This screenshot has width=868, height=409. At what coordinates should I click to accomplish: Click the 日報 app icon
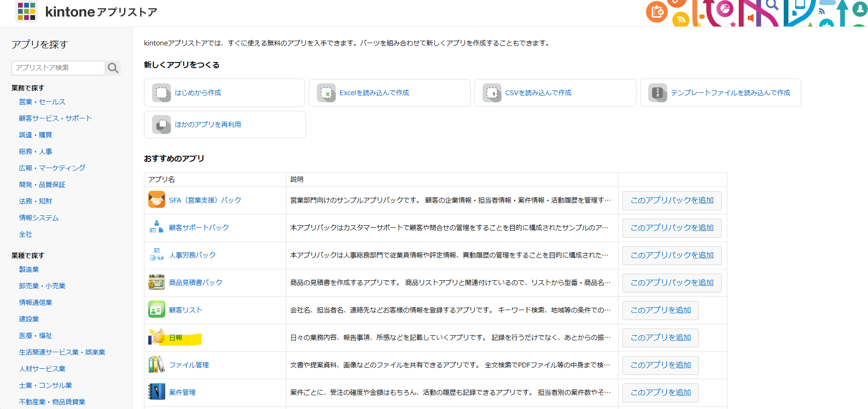pos(157,337)
